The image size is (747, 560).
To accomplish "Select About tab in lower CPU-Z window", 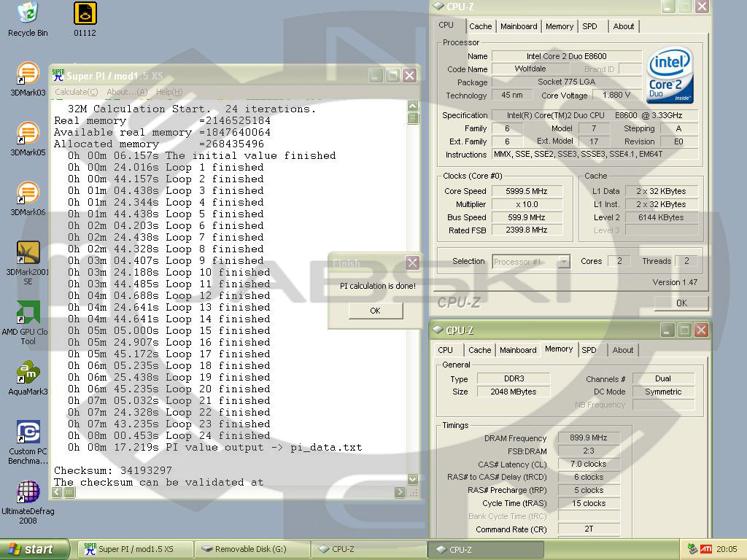I will (x=623, y=350).
